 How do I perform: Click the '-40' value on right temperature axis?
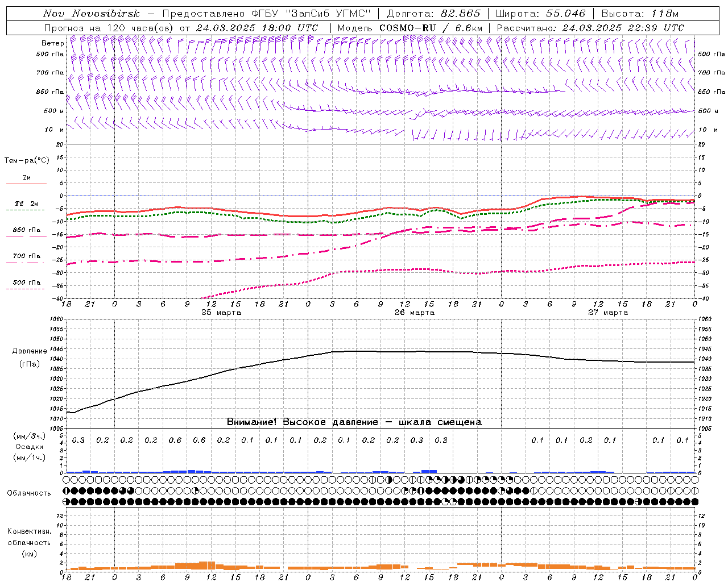[703, 298]
